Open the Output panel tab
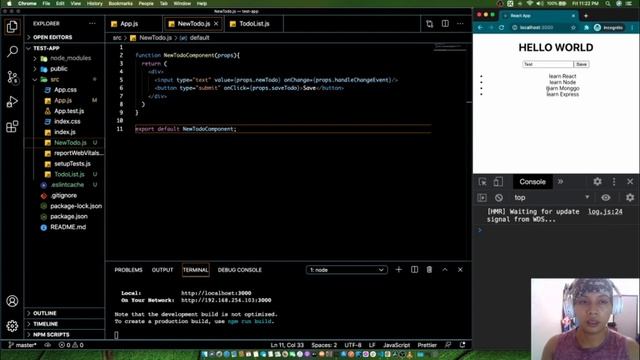 tap(162, 270)
